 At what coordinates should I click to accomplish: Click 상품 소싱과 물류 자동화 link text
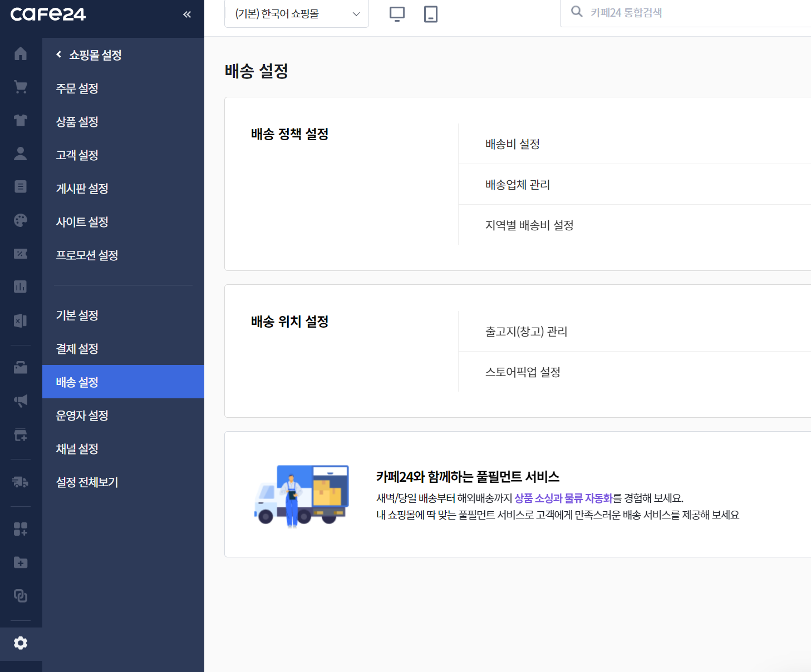[563, 498]
